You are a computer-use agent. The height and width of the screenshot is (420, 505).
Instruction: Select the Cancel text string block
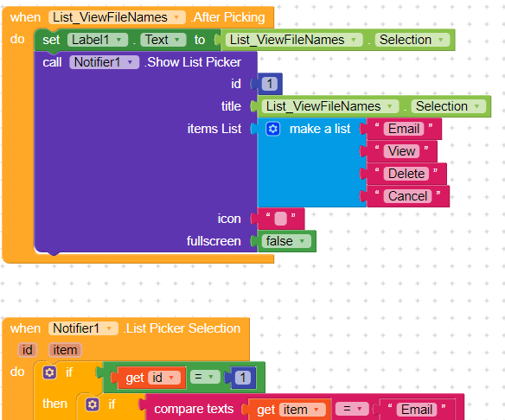(x=408, y=196)
